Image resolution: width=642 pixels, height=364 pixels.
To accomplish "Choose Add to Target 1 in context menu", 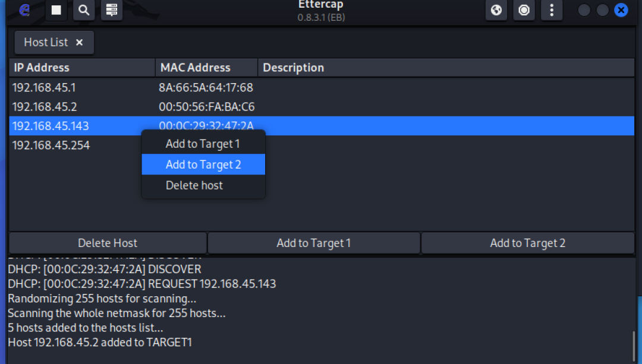I will coord(203,144).
